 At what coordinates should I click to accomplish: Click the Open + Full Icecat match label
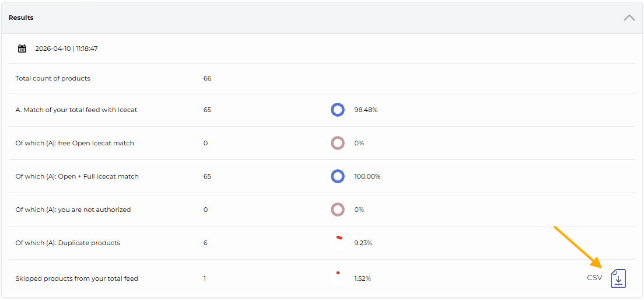[x=77, y=176]
